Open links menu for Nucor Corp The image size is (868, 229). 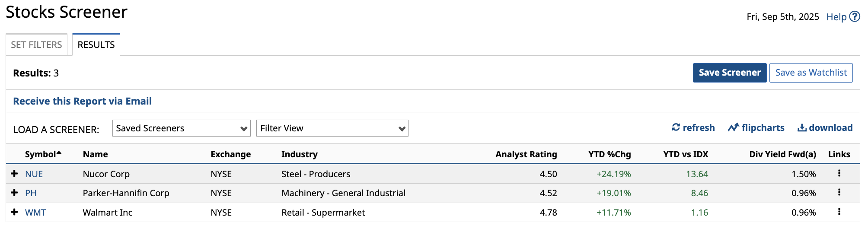839,173
